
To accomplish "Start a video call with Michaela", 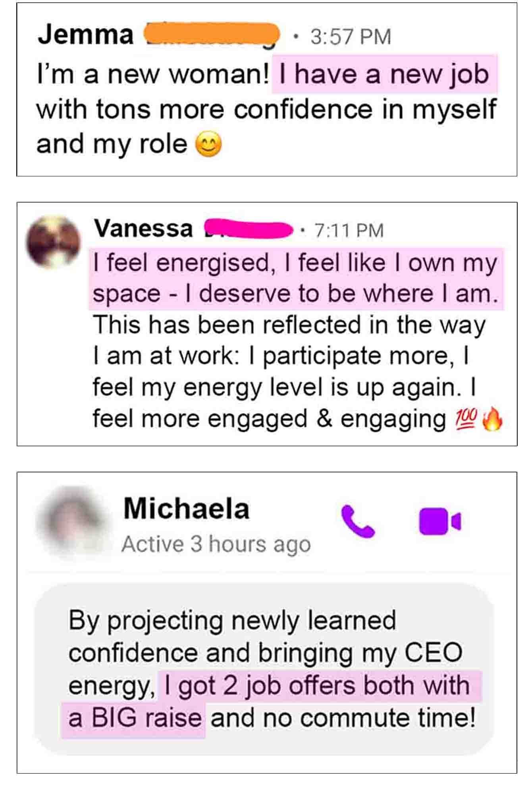I will 439,521.
